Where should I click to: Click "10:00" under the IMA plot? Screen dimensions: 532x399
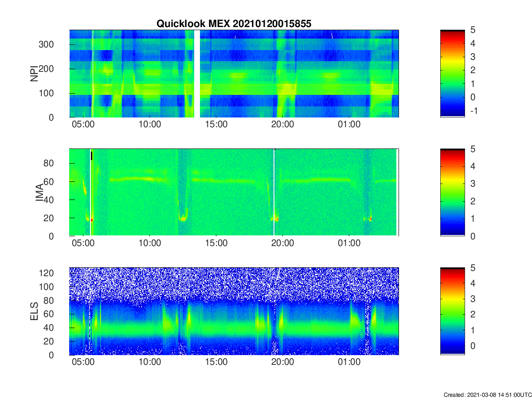point(150,243)
